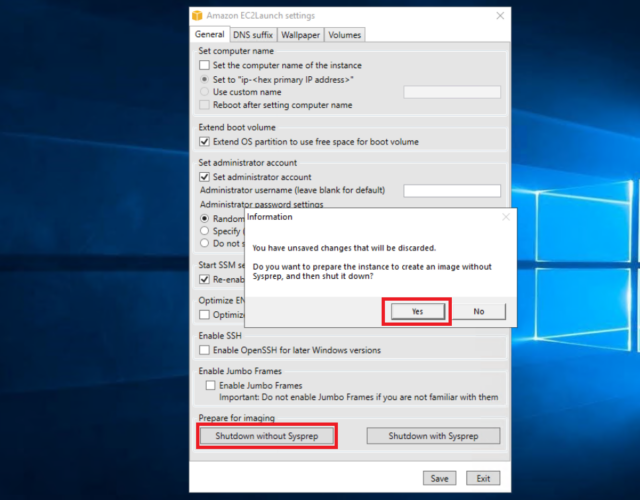This screenshot has width=640, height=500.
Task: Click the 'Set computer name' group label
Action: 236,51
